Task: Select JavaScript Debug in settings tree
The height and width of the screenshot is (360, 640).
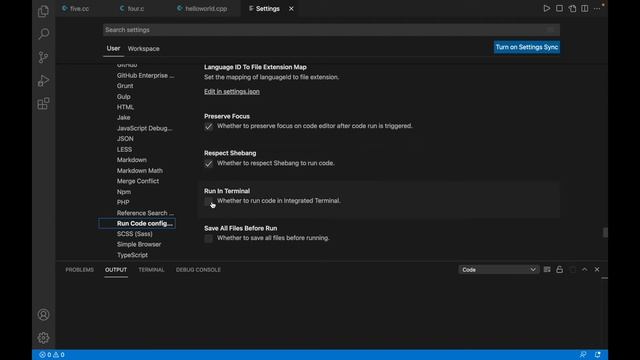Action: click(144, 128)
